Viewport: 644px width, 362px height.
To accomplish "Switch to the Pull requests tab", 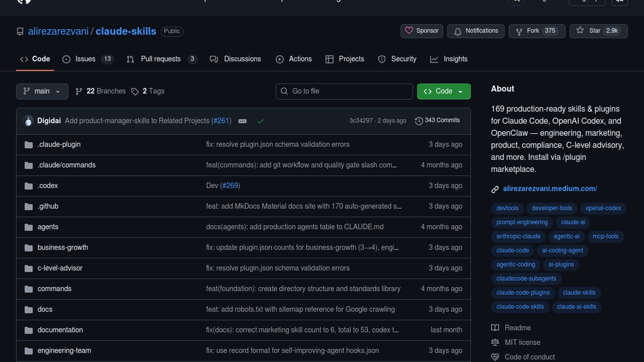I will 160,59.
